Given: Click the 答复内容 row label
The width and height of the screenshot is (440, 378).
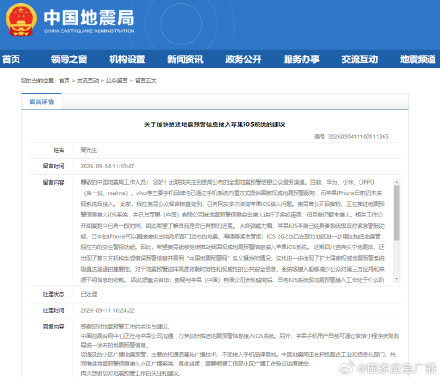Looking at the screenshot, I should coord(53,326).
